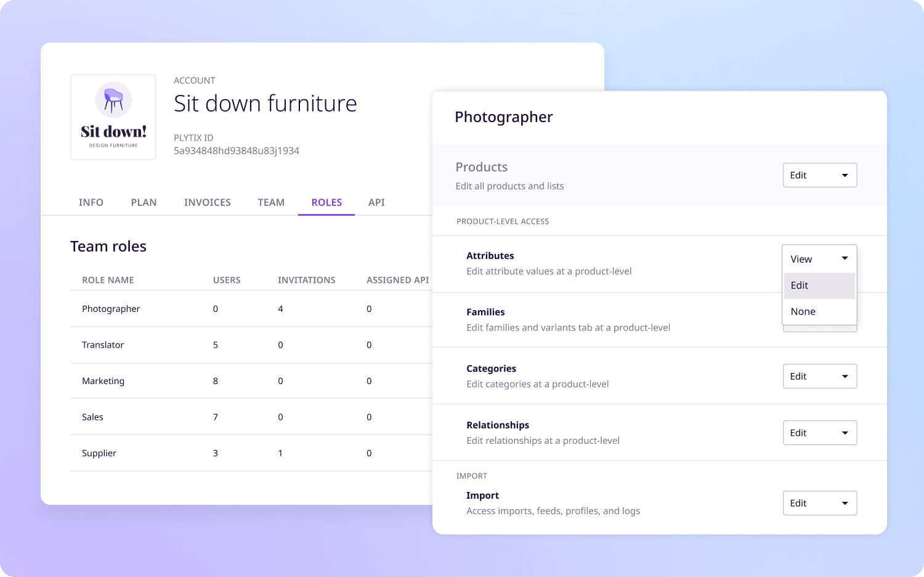Open the Marketing role
The width and height of the screenshot is (924, 577).
pos(251,381)
